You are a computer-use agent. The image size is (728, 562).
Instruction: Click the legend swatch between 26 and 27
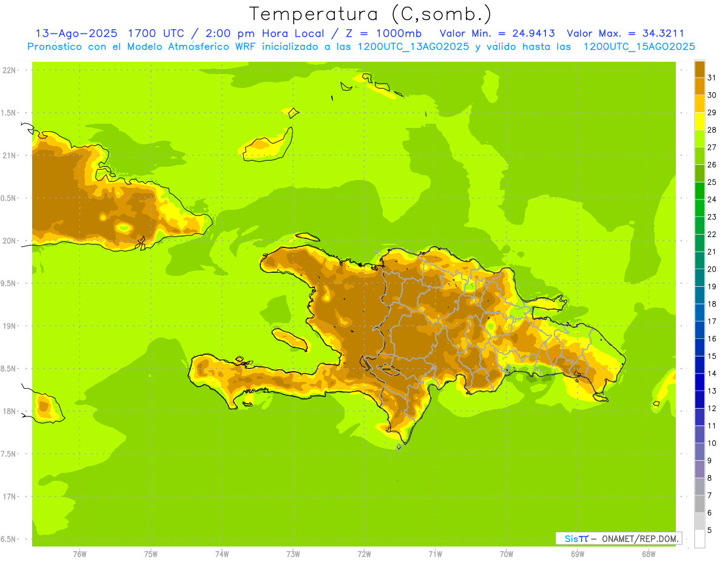coord(699,156)
